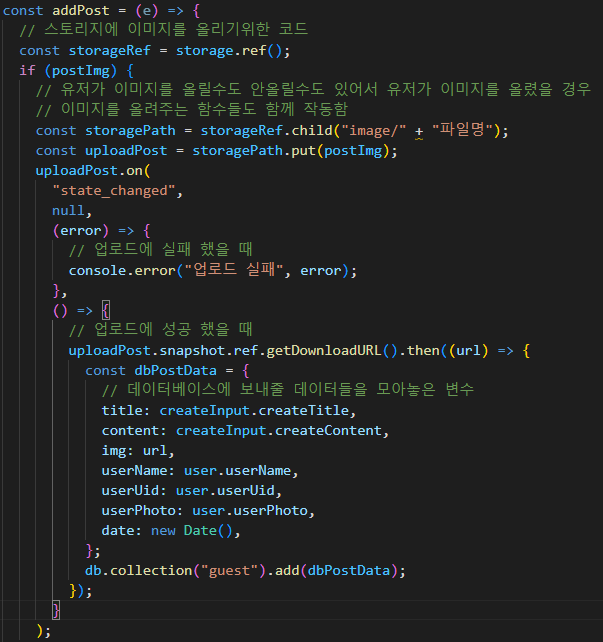Screen dimensions: 603x642
Task: Click the Korean comment about storage image upload
Action: coord(164,29)
